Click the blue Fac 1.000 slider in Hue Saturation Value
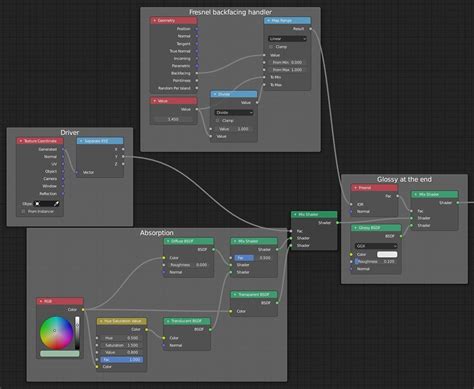Viewport: 474px width, 389px height. (121, 360)
